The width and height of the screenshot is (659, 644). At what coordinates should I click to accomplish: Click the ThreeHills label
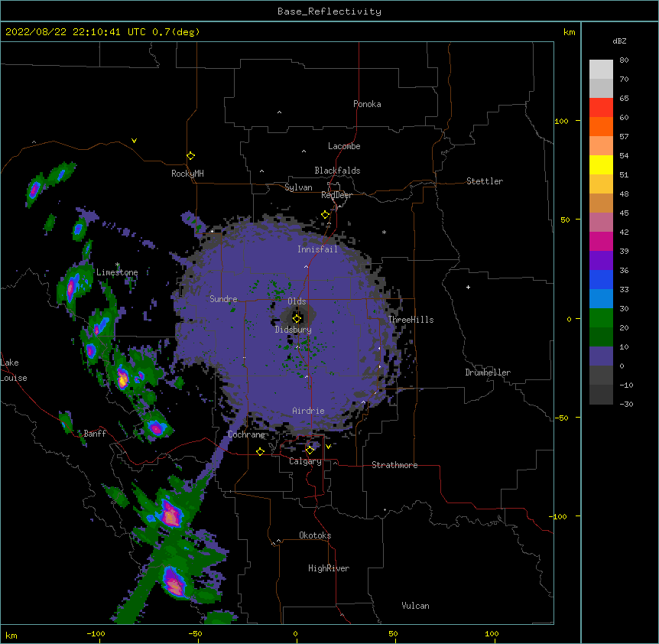point(411,320)
